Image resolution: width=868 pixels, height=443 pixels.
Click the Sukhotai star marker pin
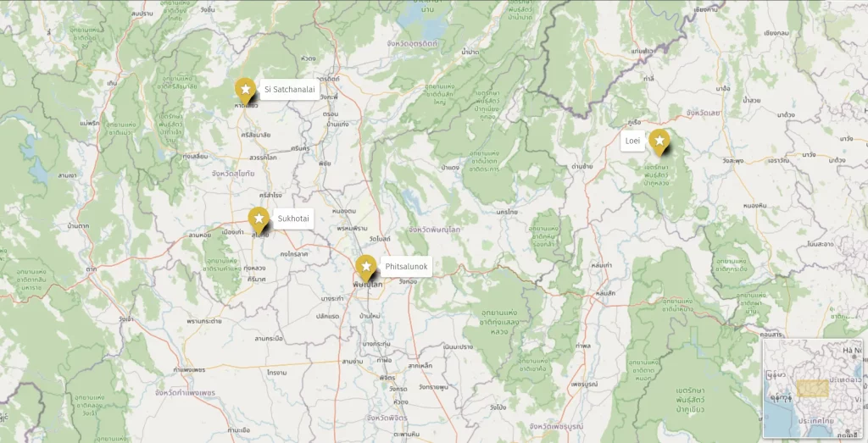tap(259, 219)
